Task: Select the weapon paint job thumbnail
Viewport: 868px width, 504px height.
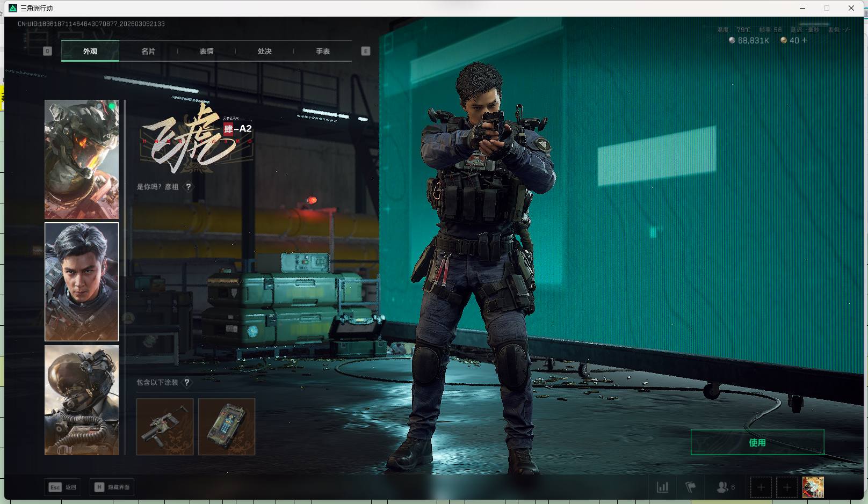Action: (165, 427)
